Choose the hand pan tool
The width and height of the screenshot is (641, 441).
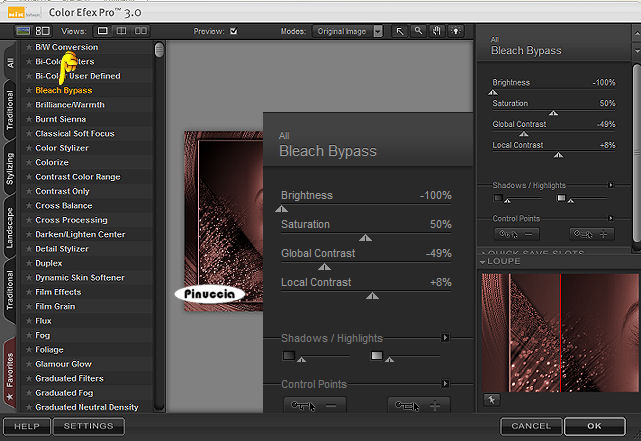click(437, 31)
